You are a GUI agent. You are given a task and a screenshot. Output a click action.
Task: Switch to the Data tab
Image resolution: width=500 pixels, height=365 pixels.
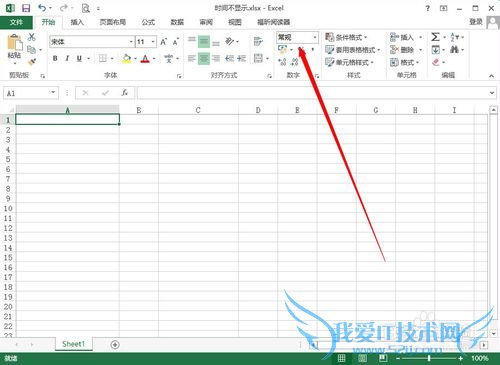[177, 22]
